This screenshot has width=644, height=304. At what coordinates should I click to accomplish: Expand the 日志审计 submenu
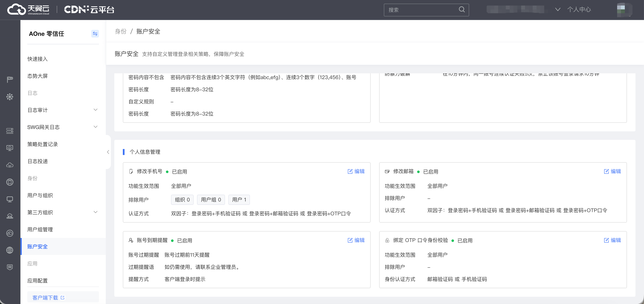tap(95, 110)
